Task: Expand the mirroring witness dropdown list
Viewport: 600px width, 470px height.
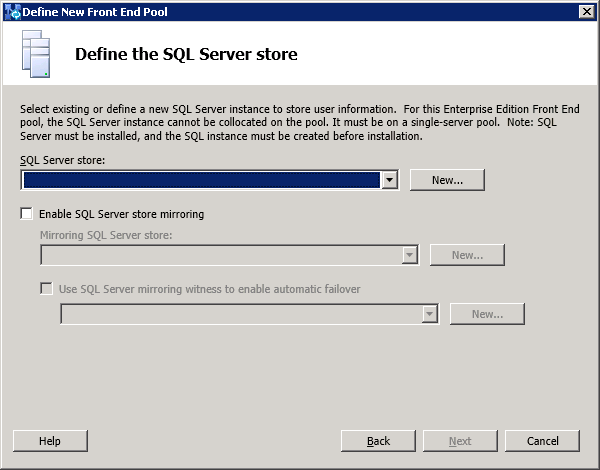Action: point(430,314)
